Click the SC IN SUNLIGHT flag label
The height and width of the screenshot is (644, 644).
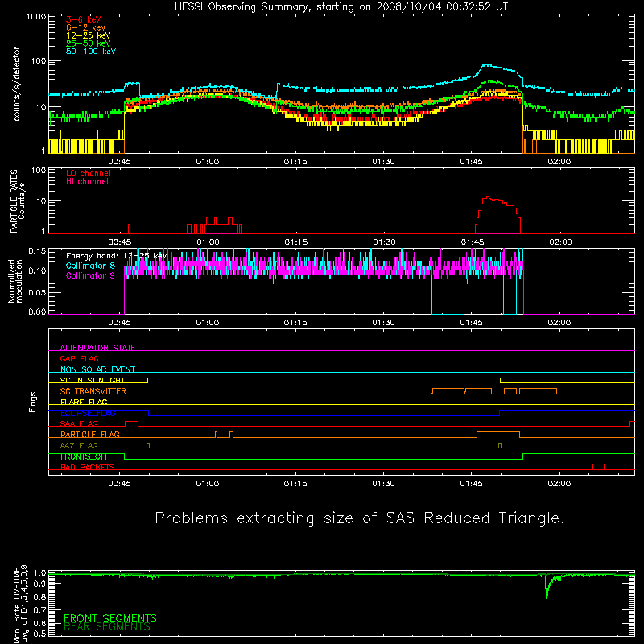(x=93, y=380)
